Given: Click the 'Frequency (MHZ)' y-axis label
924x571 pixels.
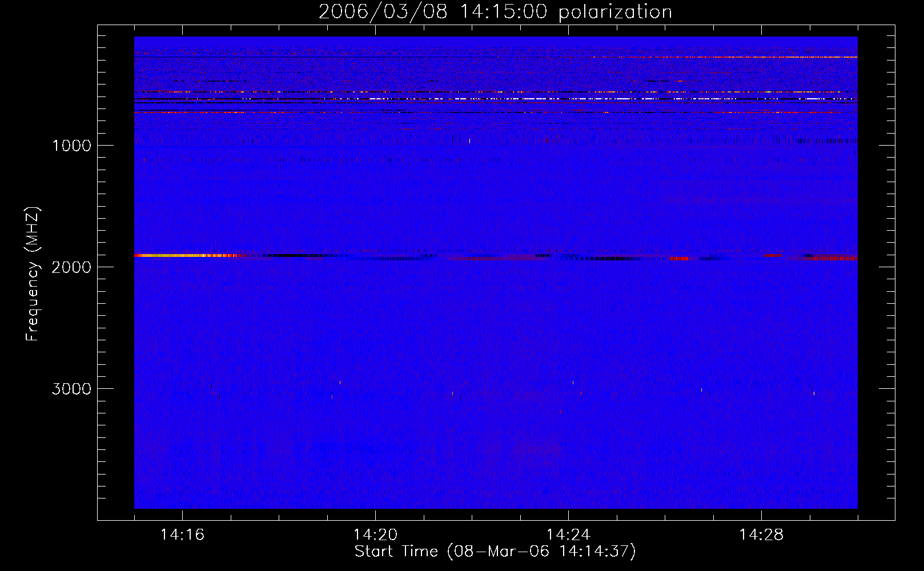Looking at the screenshot, I should [x=33, y=274].
